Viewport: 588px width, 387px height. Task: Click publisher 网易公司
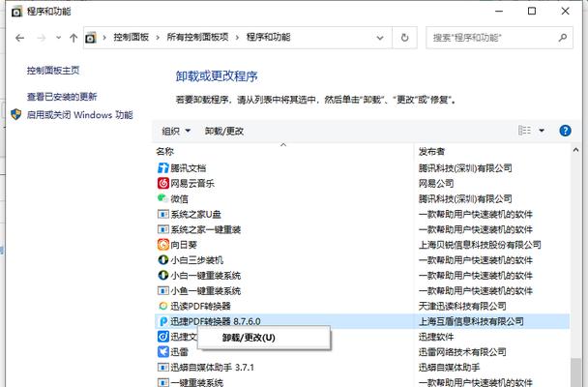[436, 184]
